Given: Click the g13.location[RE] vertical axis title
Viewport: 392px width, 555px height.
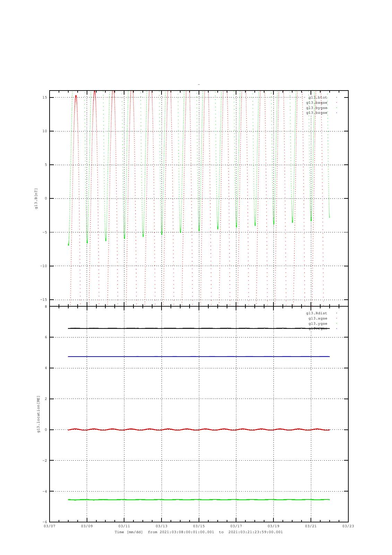Looking at the screenshot, I should coord(39,414).
